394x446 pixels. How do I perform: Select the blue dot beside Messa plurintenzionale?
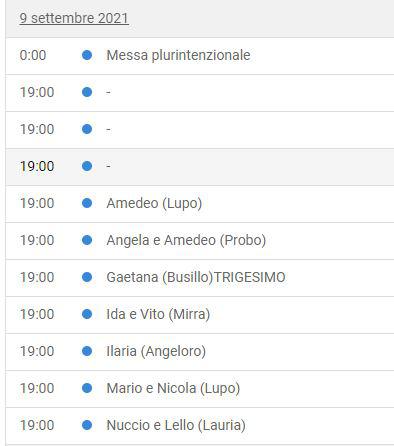click(x=87, y=55)
